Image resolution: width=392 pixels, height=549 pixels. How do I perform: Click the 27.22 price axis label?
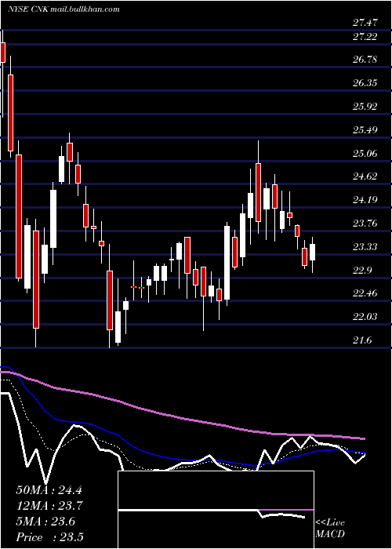click(365, 36)
